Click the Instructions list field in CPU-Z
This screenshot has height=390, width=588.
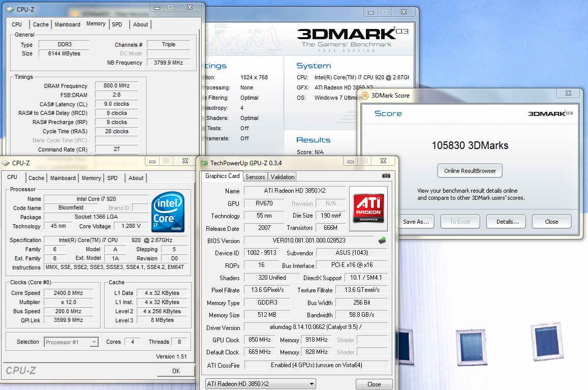coord(115,267)
